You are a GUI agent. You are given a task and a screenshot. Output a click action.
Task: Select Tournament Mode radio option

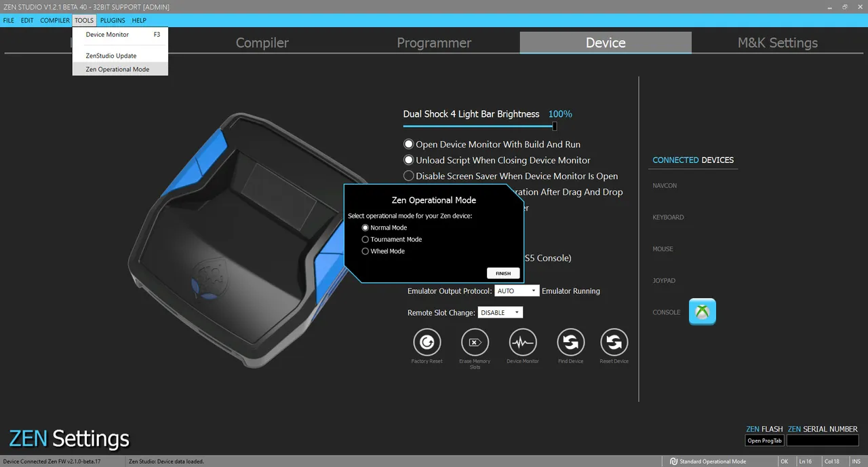click(x=366, y=240)
